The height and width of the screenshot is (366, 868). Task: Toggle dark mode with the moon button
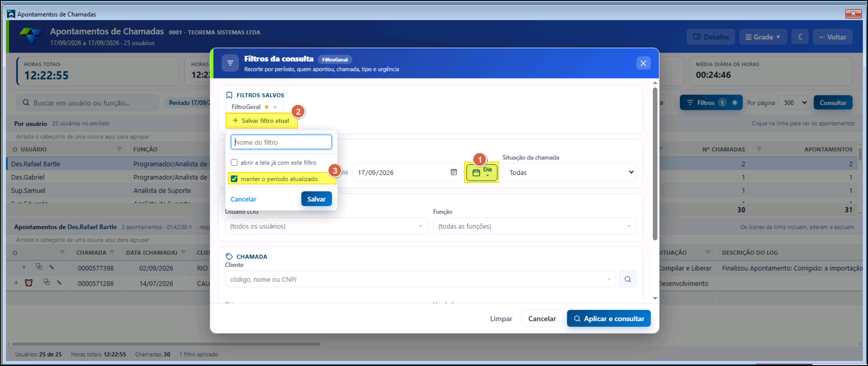(800, 37)
